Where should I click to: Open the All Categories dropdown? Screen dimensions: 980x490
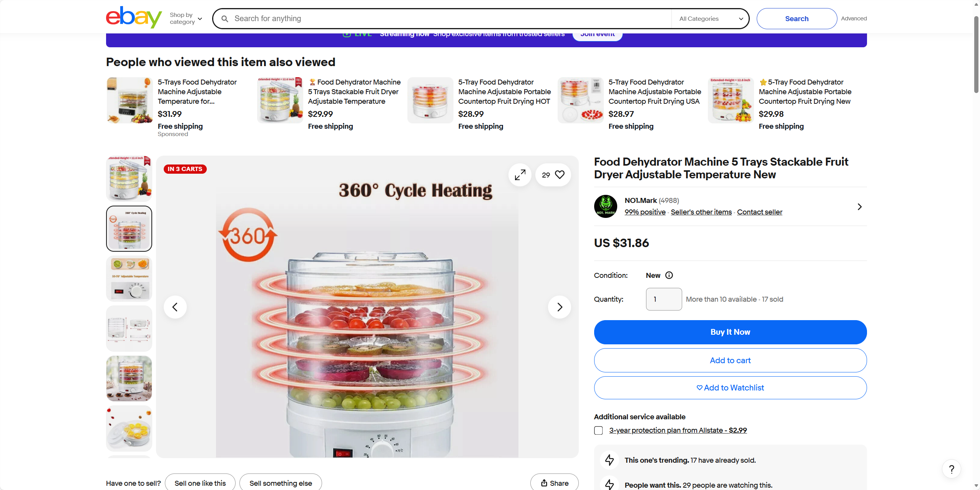pos(710,18)
